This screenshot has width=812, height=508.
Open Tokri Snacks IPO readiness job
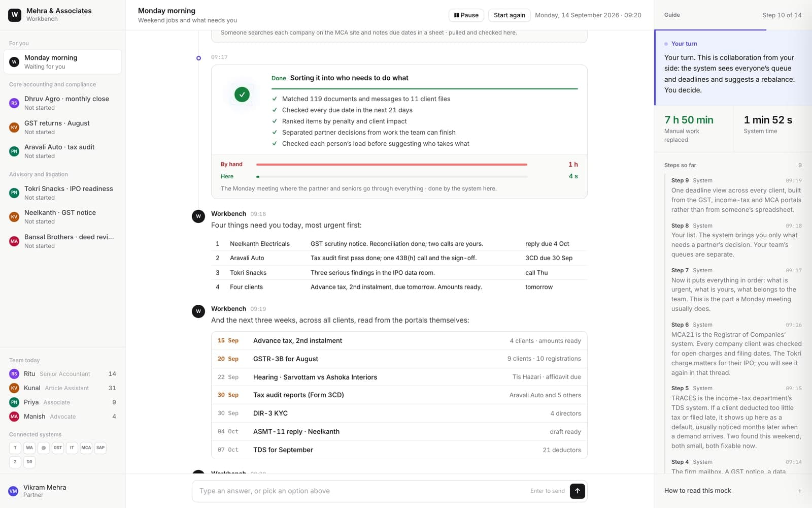tap(62, 193)
